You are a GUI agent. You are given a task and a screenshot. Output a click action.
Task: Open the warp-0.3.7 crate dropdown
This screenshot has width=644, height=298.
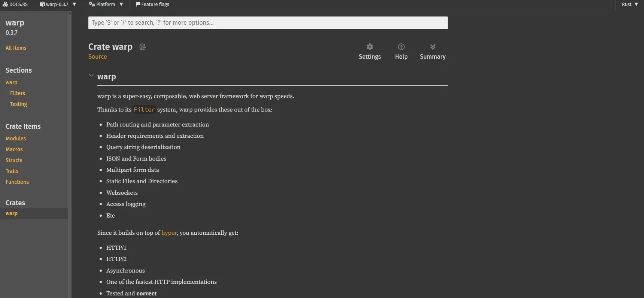[x=58, y=4]
